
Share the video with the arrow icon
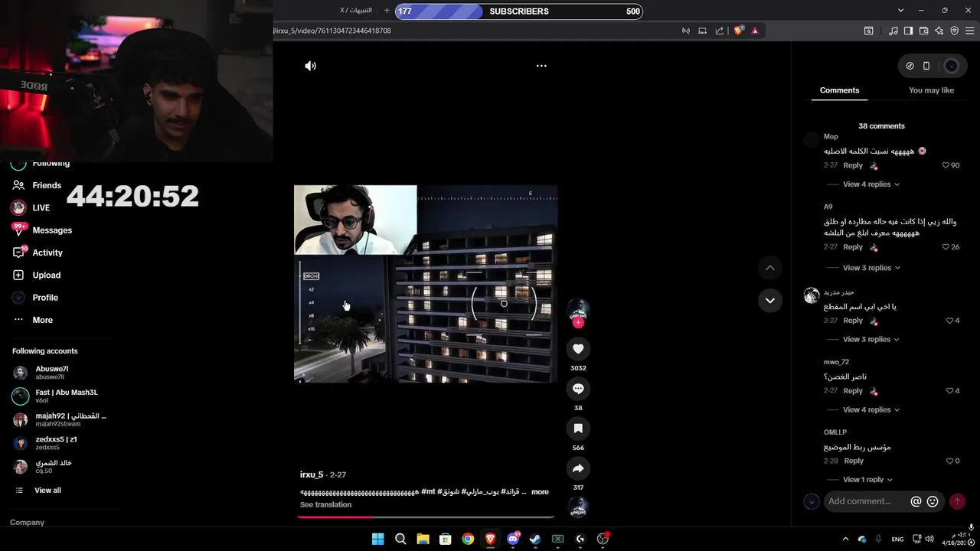coord(578,468)
